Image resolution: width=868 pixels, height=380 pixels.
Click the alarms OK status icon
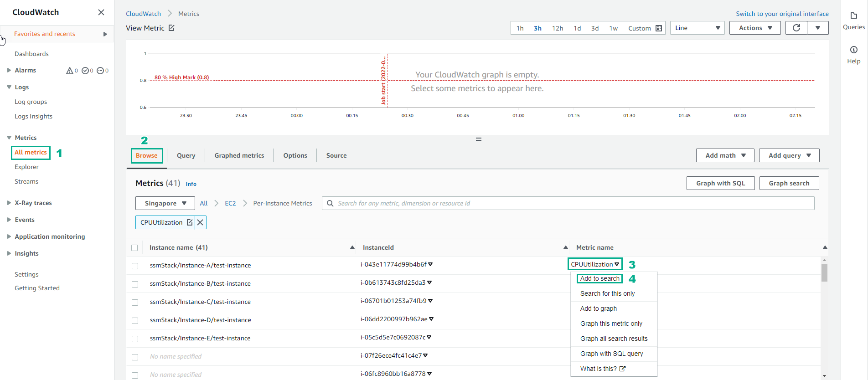(85, 71)
